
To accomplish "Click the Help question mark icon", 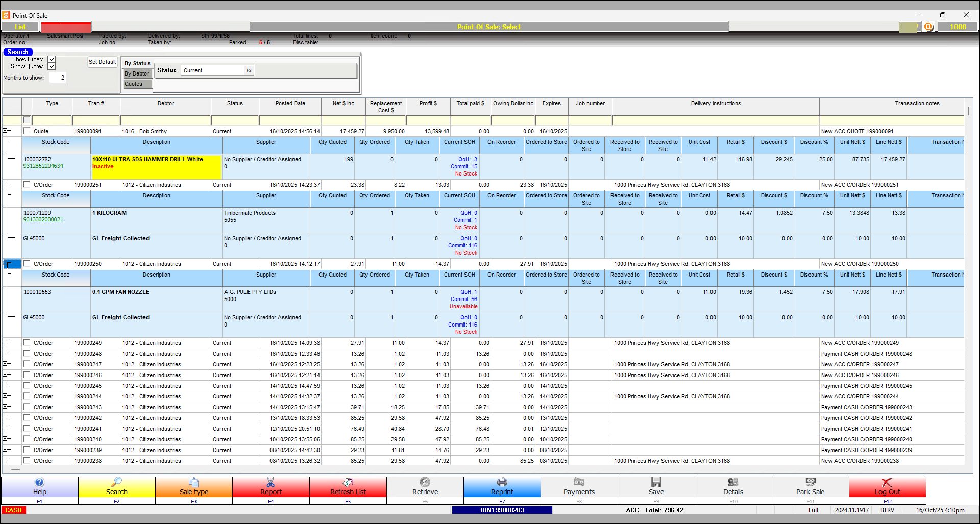I will click(39, 482).
